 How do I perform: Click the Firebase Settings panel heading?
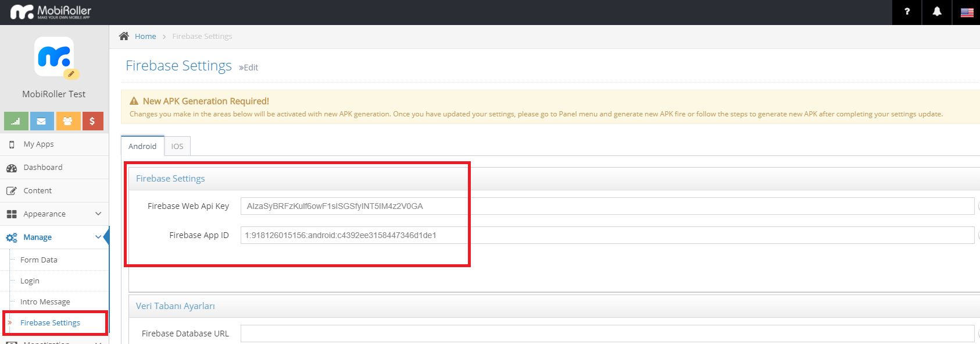170,179
